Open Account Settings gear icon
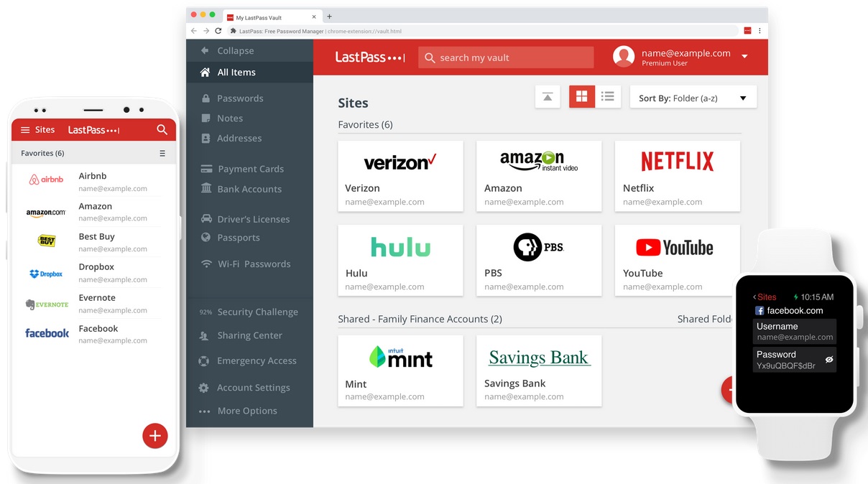Viewport: 868px width, 484px height. tap(204, 388)
